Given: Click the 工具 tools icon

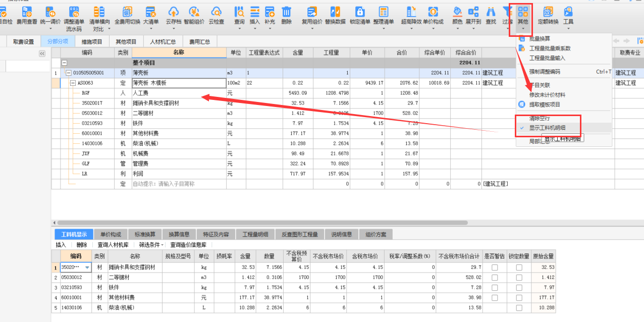Looking at the screenshot, I should (568, 11).
